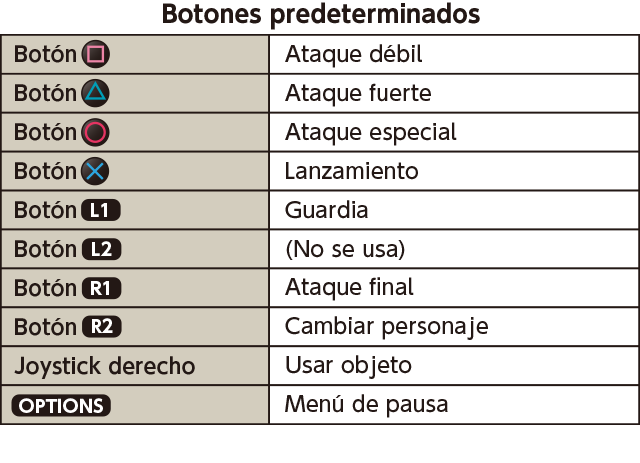Select the Ataque débil action cell
Image resolution: width=640 pixels, height=463 pixels.
tap(454, 54)
